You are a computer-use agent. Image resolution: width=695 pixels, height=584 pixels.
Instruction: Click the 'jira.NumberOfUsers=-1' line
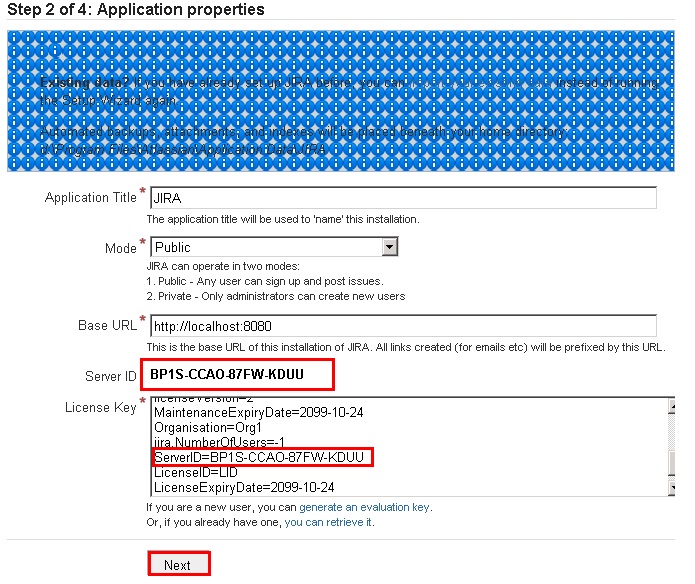pos(219,442)
